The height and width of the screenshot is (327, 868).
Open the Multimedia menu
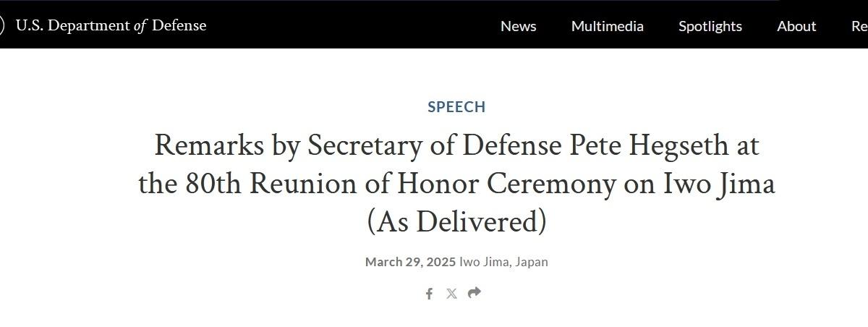607,26
